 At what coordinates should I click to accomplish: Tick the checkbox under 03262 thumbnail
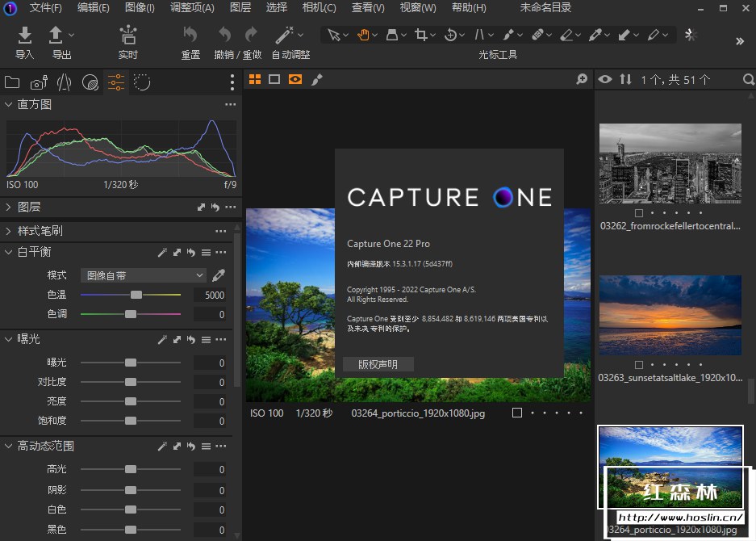639,213
